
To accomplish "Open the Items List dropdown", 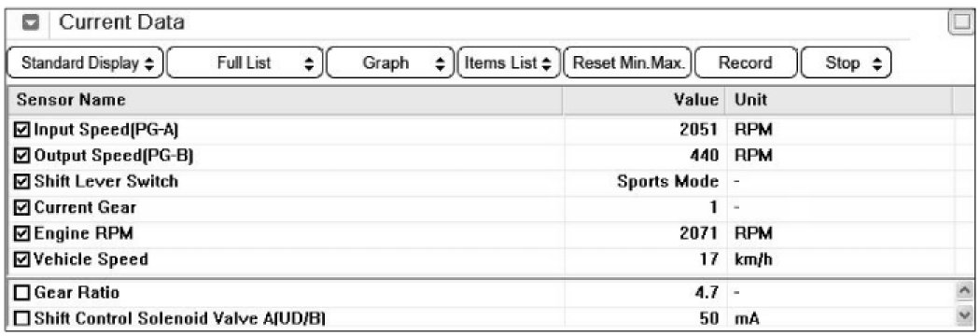I will (509, 63).
